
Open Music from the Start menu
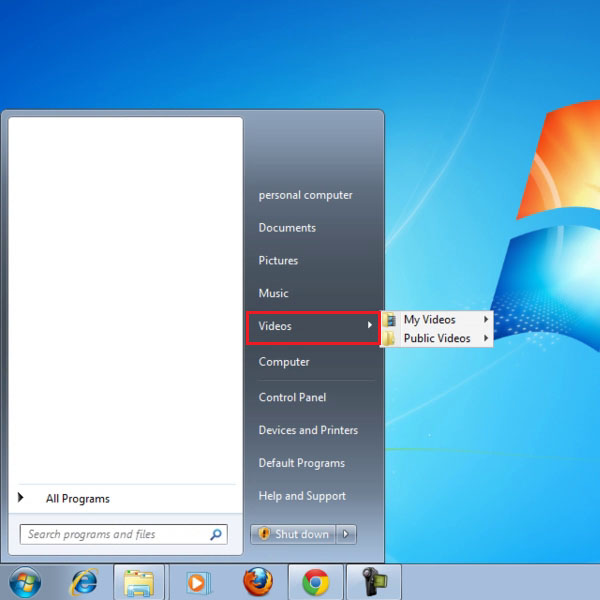(x=273, y=293)
